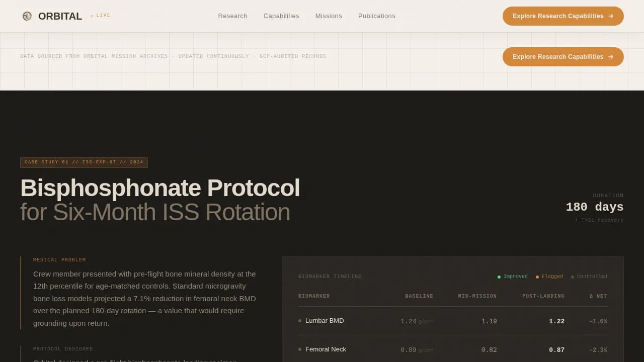
Task: Click Lumbar BMD baseline value 1.24
Action: click(409, 321)
